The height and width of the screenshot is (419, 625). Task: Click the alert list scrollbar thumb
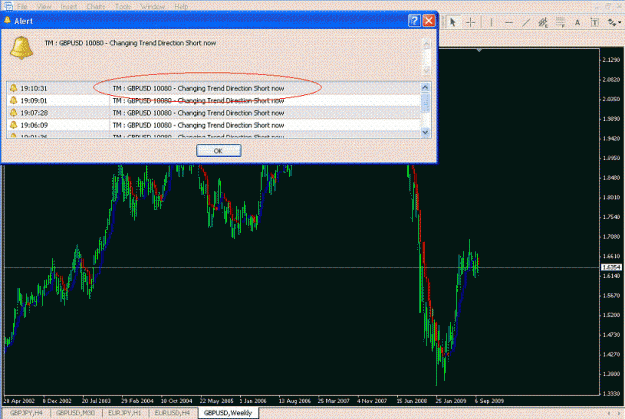pyautogui.click(x=425, y=102)
